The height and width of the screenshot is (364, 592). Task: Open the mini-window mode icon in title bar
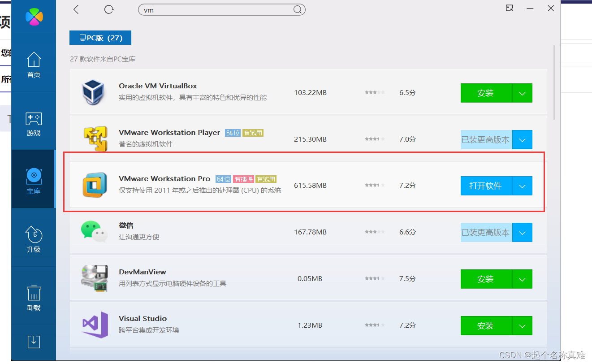tap(510, 8)
